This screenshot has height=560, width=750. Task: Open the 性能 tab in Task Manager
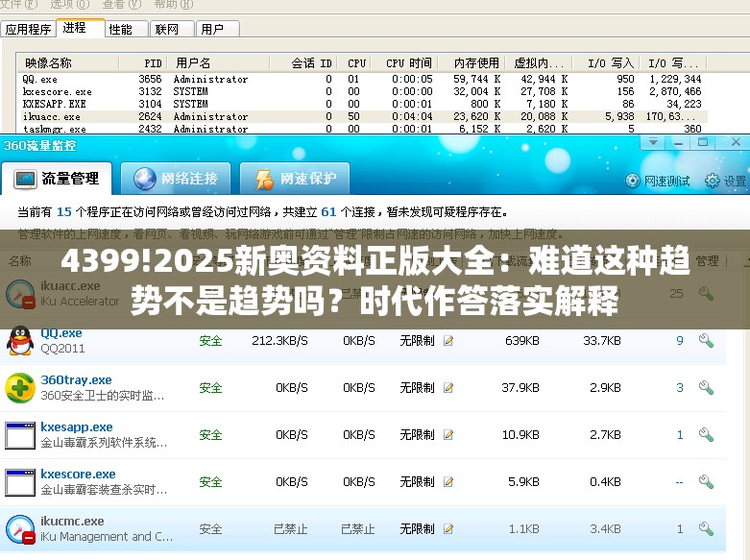point(126,29)
